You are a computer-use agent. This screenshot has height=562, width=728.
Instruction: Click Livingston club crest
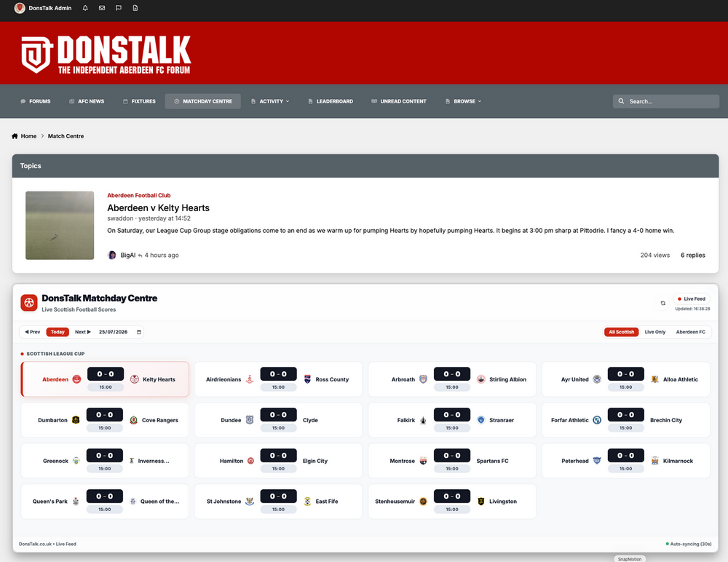point(481,501)
